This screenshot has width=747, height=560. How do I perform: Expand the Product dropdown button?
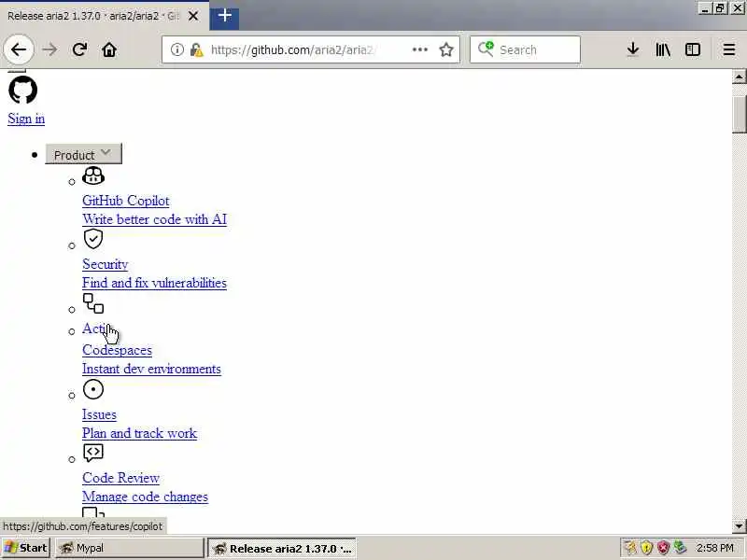pos(83,154)
